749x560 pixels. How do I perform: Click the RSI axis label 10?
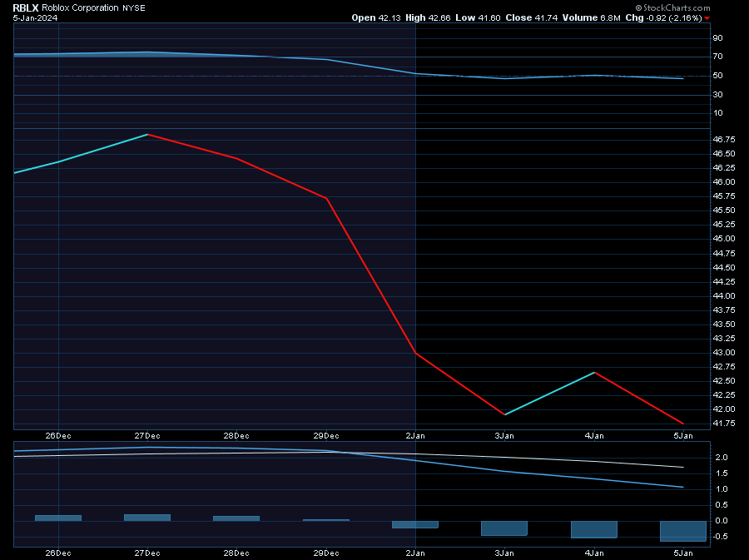717,113
